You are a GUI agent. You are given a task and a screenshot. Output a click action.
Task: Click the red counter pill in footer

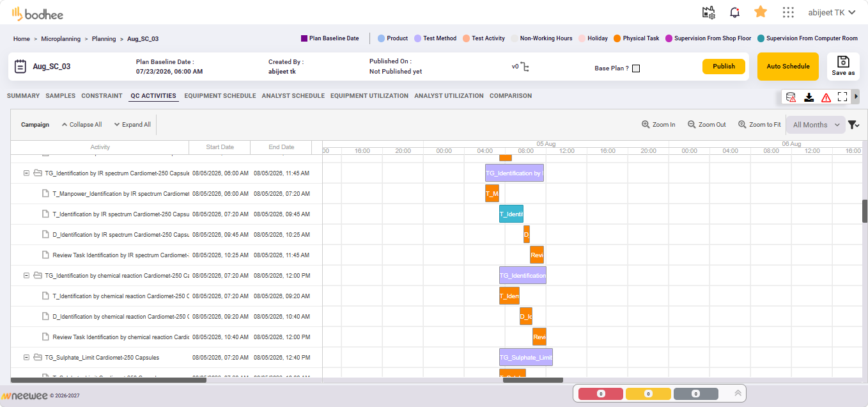pyautogui.click(x=601, y=394)
